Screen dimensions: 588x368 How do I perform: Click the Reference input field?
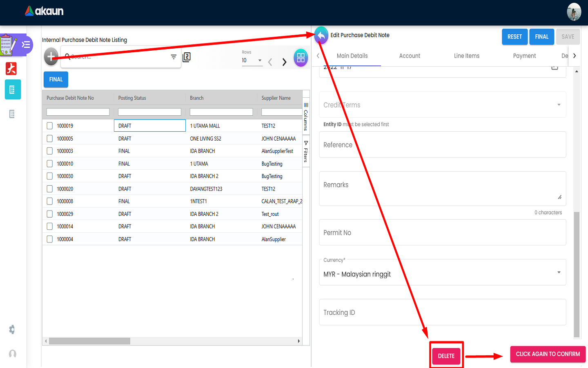tap(443, 145)
